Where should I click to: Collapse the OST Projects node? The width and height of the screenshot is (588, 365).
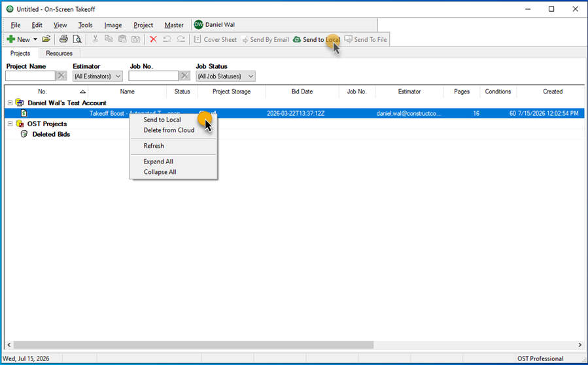[10, 124]
